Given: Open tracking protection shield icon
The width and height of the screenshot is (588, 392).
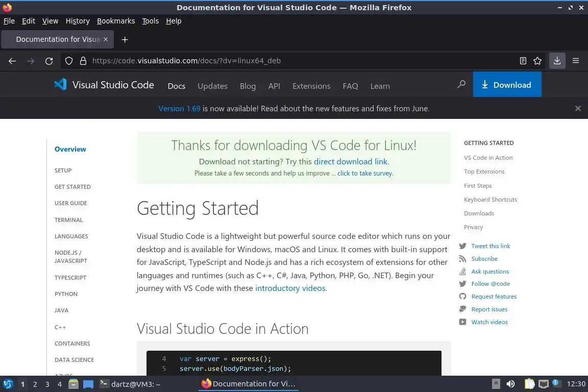Looking at the screenshot, I should (68, 61).
